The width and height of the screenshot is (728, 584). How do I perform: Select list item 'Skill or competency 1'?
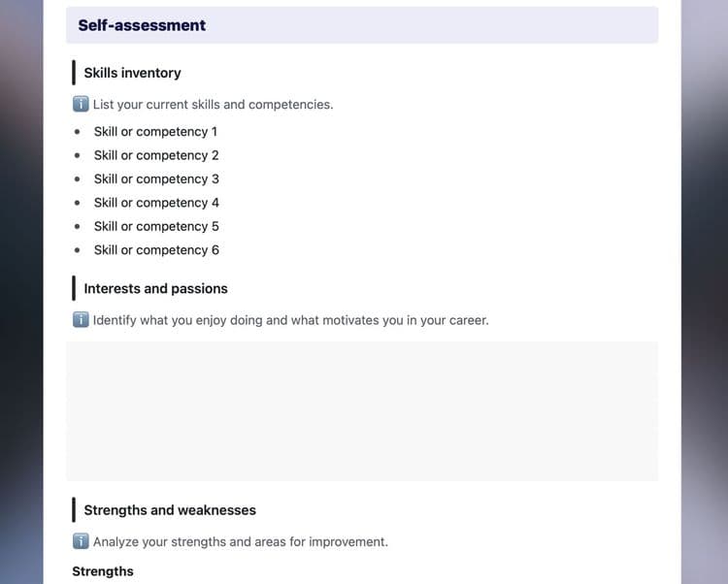[x=155, y=132]
